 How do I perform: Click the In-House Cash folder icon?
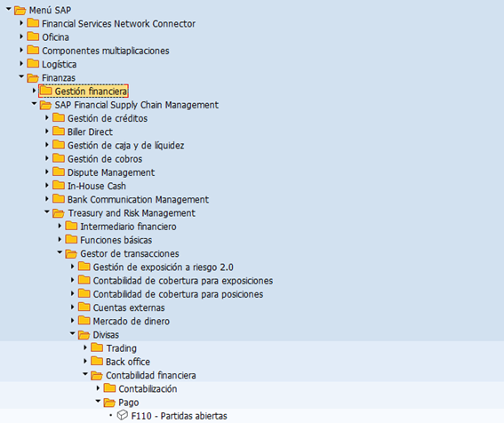pyautogui.click(x=59, y=186)
